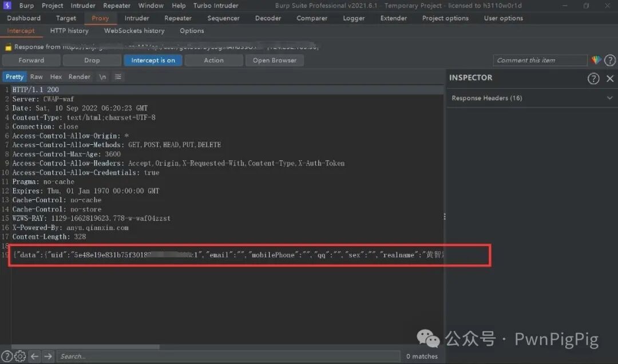
Task: Open the Repeater menu in menu bar
Action: [x=117, y=6]
